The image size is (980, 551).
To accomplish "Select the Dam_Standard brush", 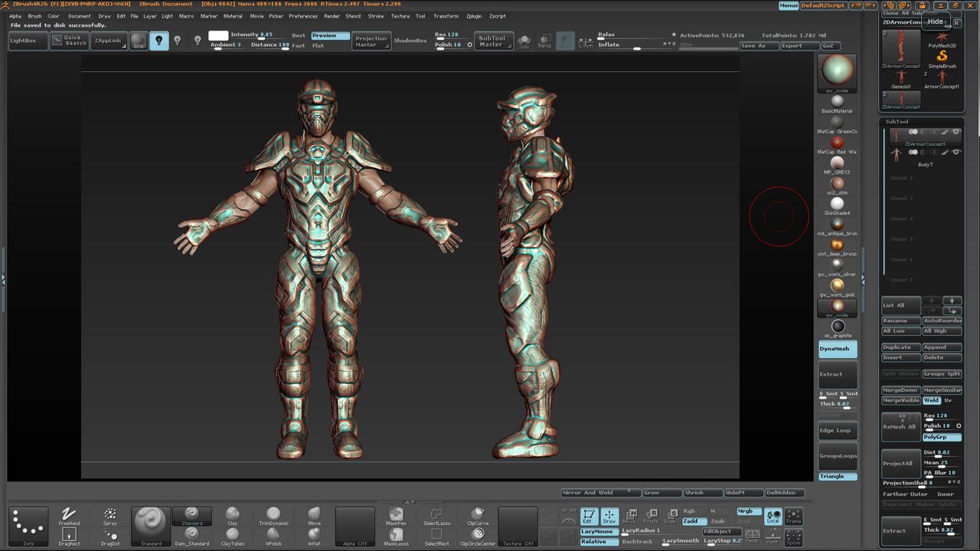I will pyautogui.click(x=191, y=536).
